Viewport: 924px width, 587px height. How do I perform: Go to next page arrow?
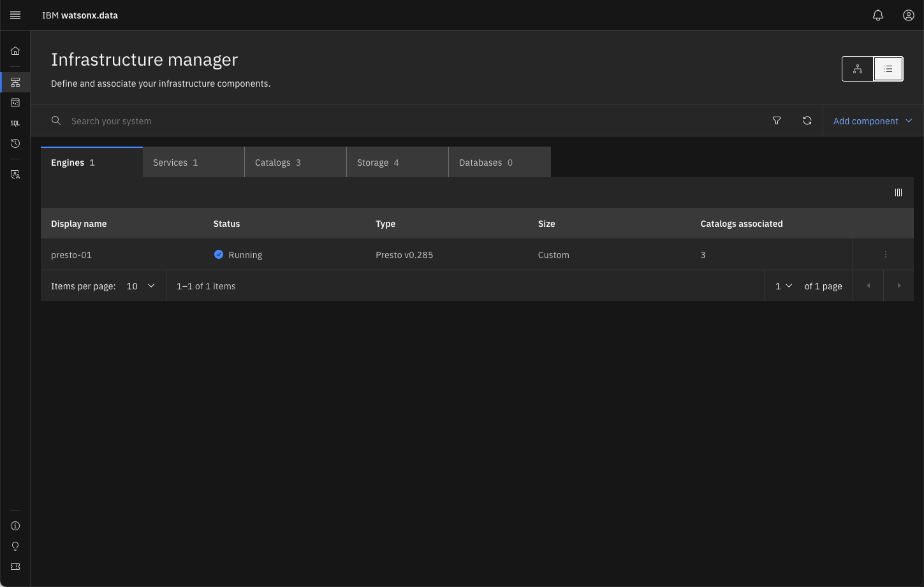899,286
